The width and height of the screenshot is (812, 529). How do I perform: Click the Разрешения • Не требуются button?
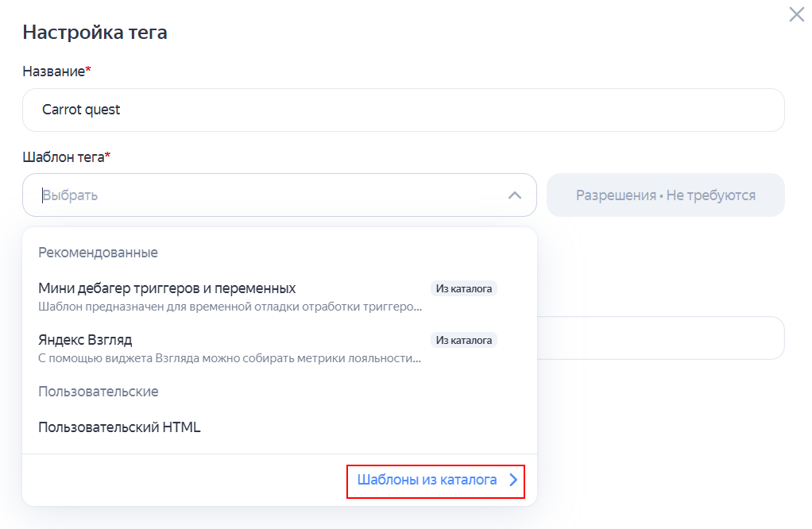pos(665,195)
